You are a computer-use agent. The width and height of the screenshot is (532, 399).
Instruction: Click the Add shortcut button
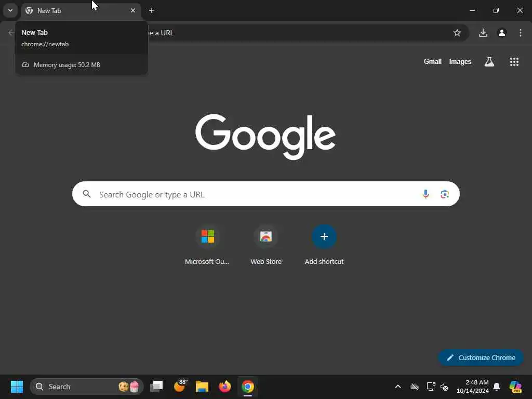click(x=324, y=245)
